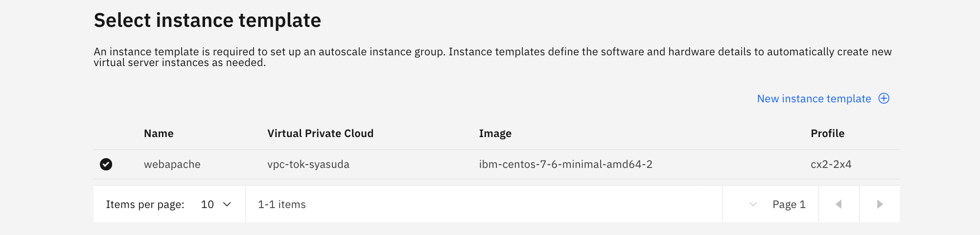Click the Select instance template heading

pyautogui.click(x=208, y=21)
